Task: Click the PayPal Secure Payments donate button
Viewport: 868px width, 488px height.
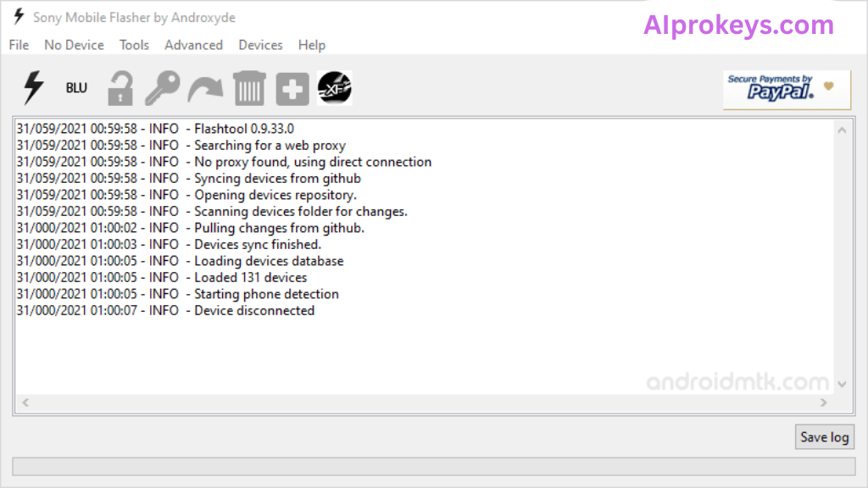Action: (x=787, y=90)
